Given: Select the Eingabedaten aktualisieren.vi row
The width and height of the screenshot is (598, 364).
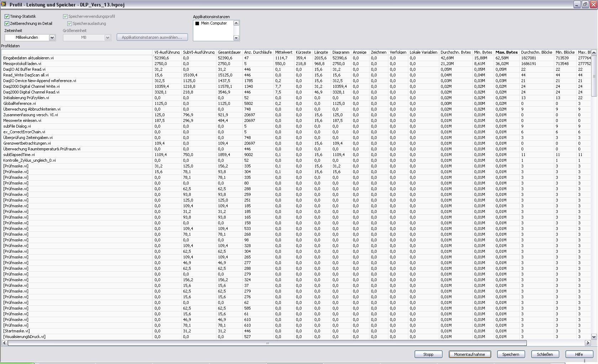Looking at the screenshot, I should [296, 58].
